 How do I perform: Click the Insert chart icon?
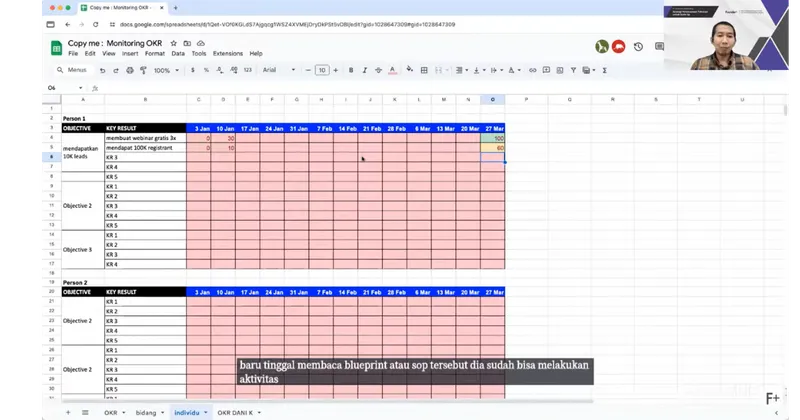pos(560,70)
